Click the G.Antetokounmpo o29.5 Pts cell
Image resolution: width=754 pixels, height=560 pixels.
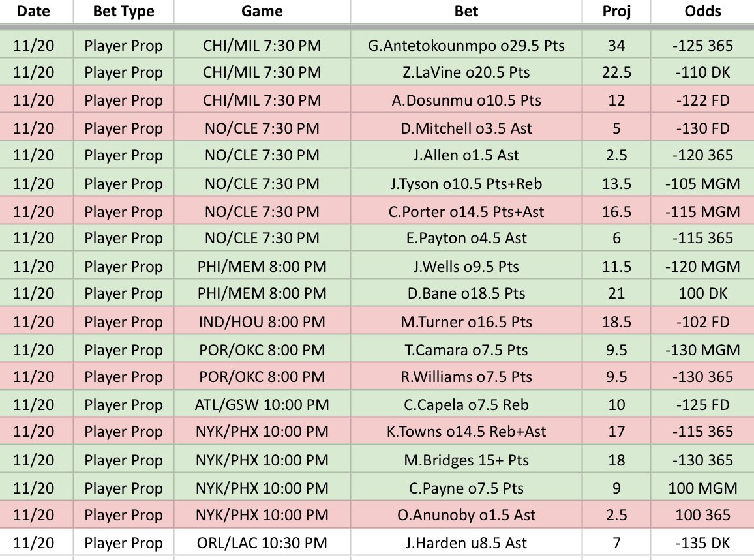pyautogui.click(x=466, y=45)
